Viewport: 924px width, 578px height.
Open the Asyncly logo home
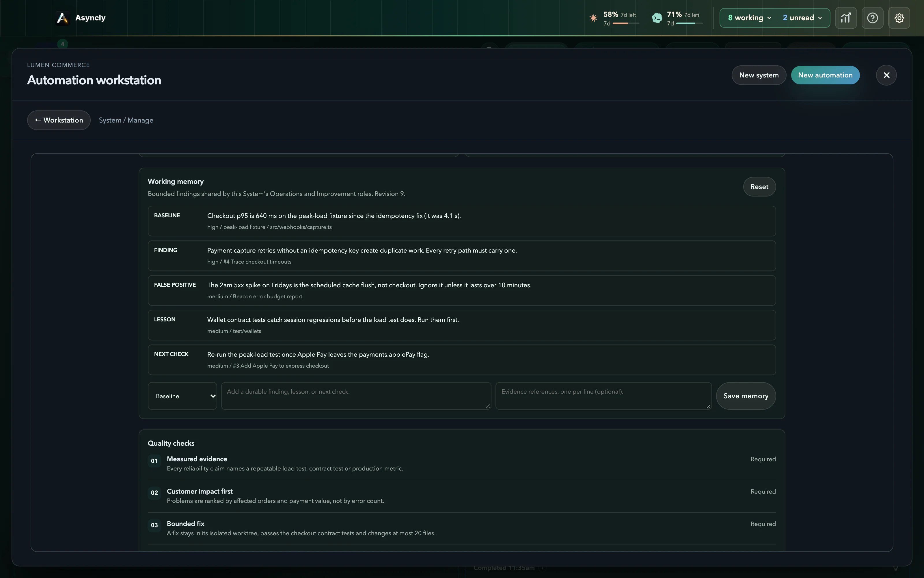coord(81,18)
